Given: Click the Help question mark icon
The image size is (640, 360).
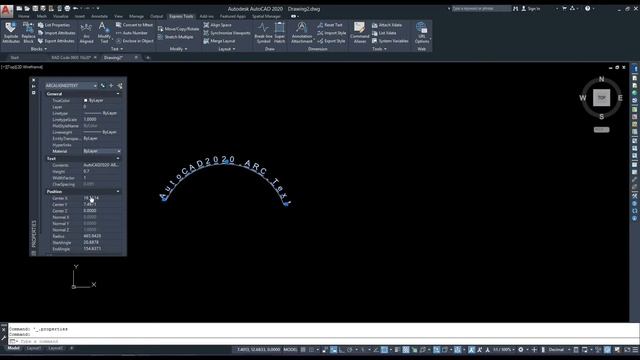Looking at the screenshot, I should [x=587, y=8].
